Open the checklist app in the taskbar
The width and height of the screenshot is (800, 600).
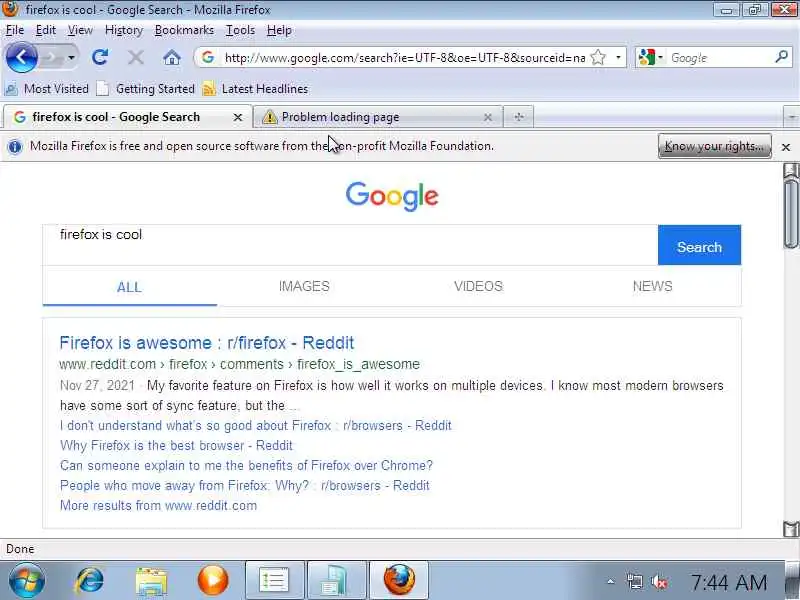pyautogui.click(x=274, y=581)
